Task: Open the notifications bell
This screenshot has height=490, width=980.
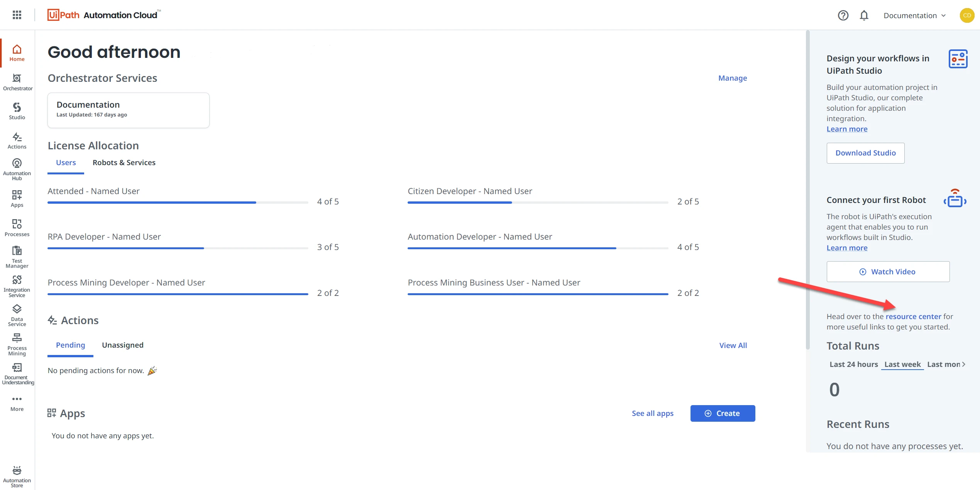Action: [x=864, y=15]
